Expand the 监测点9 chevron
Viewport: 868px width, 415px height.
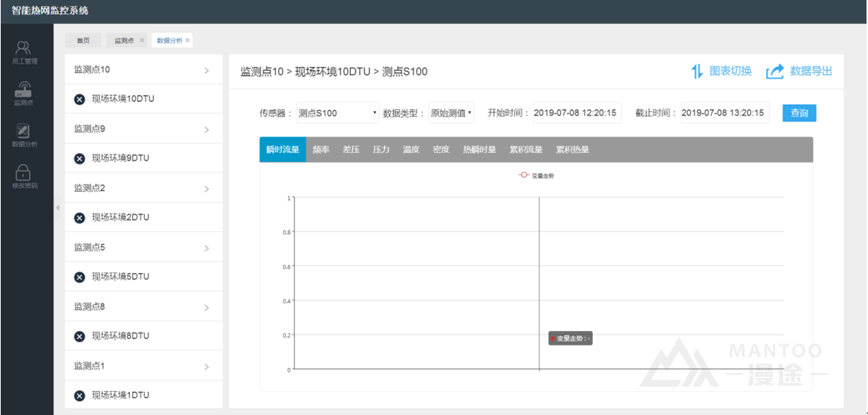click(x=207, y=130)
